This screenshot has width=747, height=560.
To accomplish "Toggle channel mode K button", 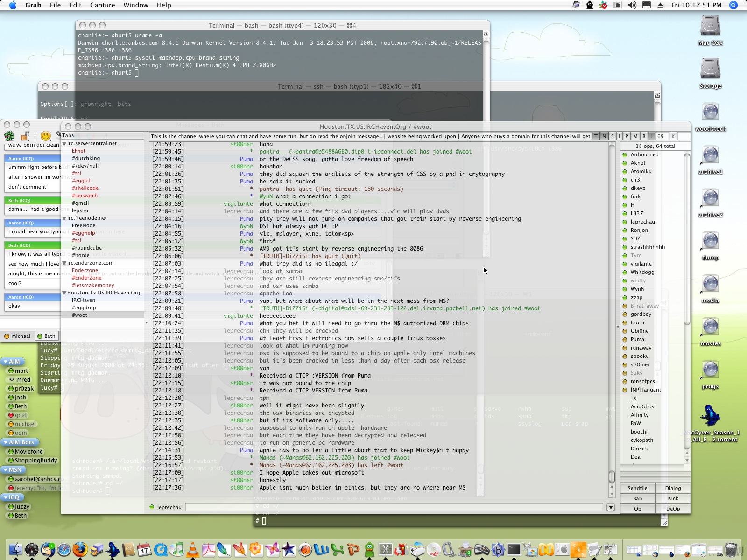I will pos(673,136).
